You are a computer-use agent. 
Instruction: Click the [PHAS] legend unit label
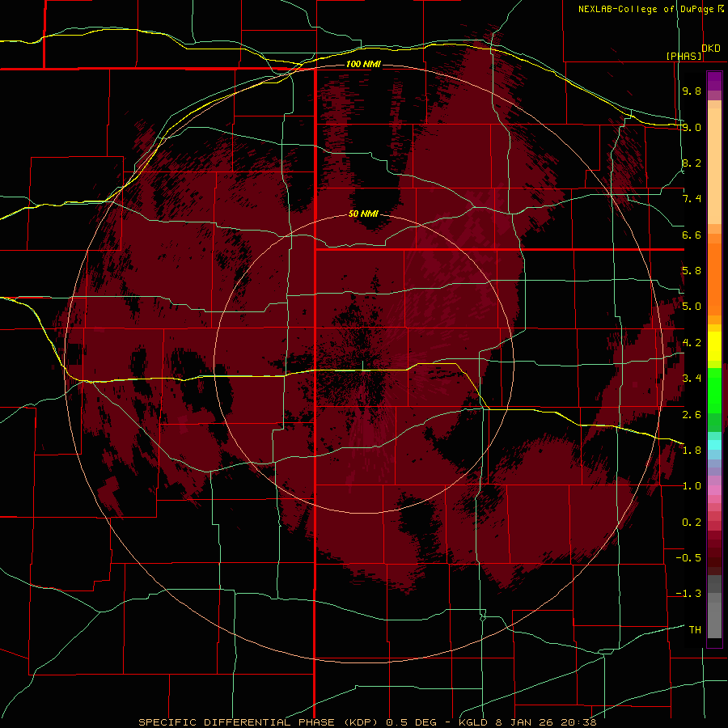(x=684, y=56)
